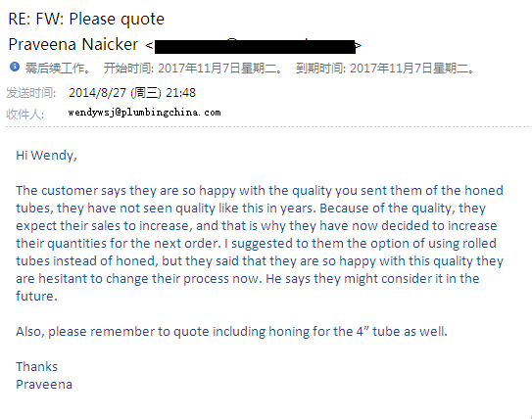Open recipient address wendywsj@plumbingchina.com
Viewport: 532px width, 419px height.
click(144, 113)
